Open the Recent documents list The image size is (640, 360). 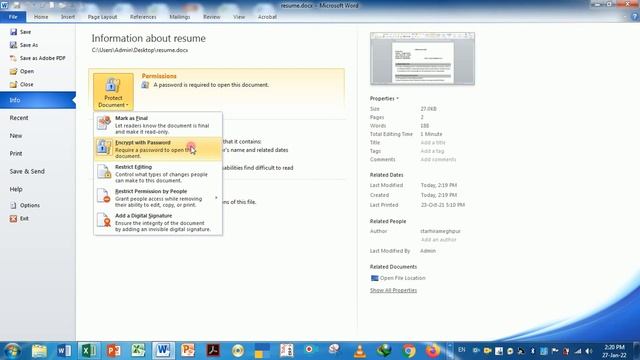[19, 118]
